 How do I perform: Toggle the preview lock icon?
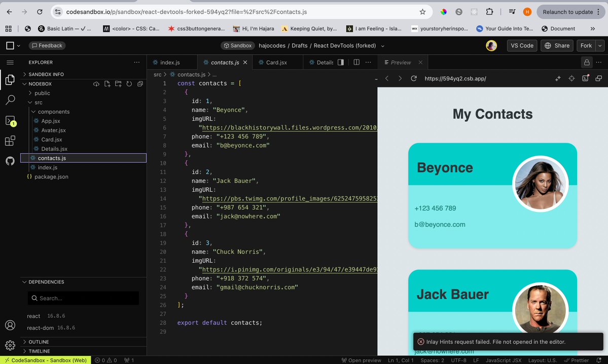[587, 62]
